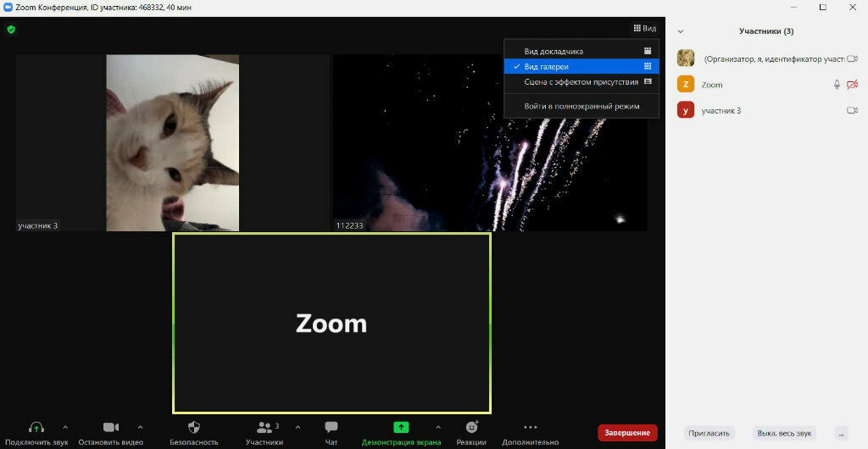868x449 pixels.
Task: Click the Пригласить (Invite) button
Action: pyautogui.click(x=709, y=433)
